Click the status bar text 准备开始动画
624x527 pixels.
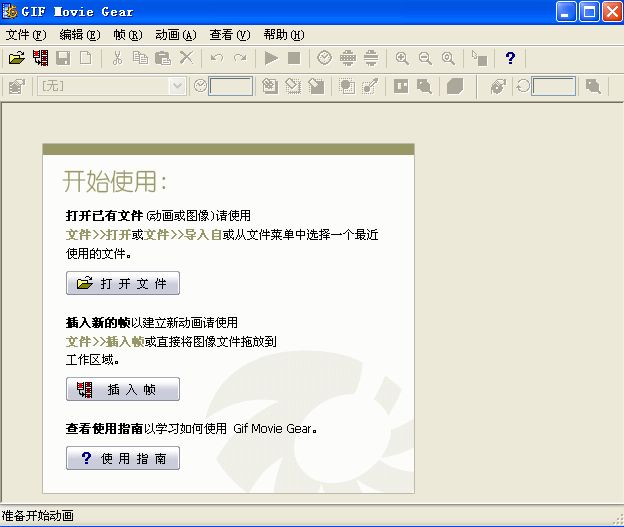click(x=37, y=516)
